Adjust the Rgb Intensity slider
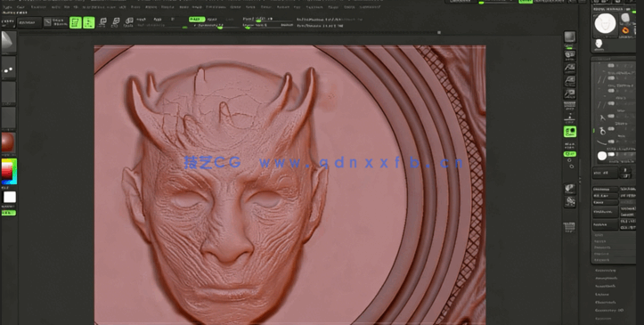The height and width of the screenshot is (325, 644). [x=162, y=26]
